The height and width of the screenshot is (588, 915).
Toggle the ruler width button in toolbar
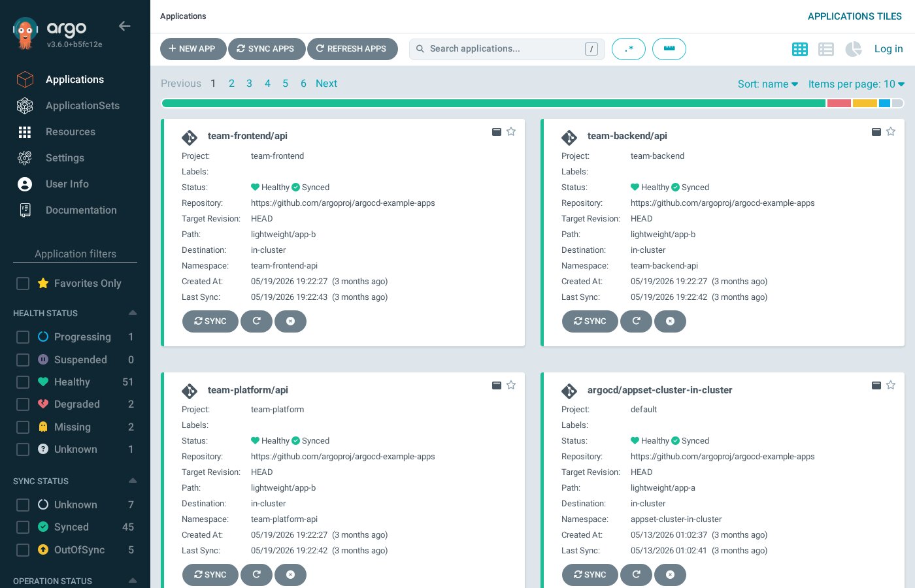pyautogui.click(x=669, y=49)
